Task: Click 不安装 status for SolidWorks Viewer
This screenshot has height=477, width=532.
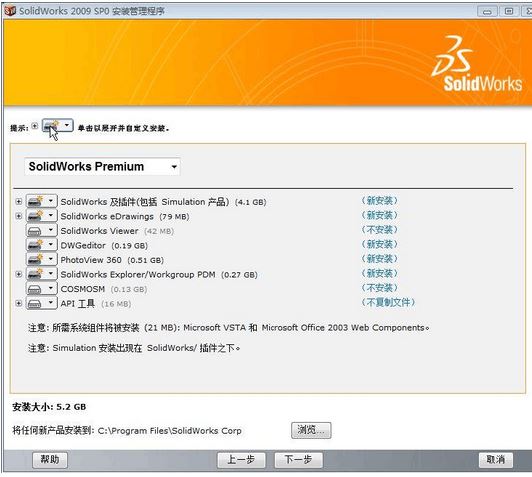Action: 379,230
